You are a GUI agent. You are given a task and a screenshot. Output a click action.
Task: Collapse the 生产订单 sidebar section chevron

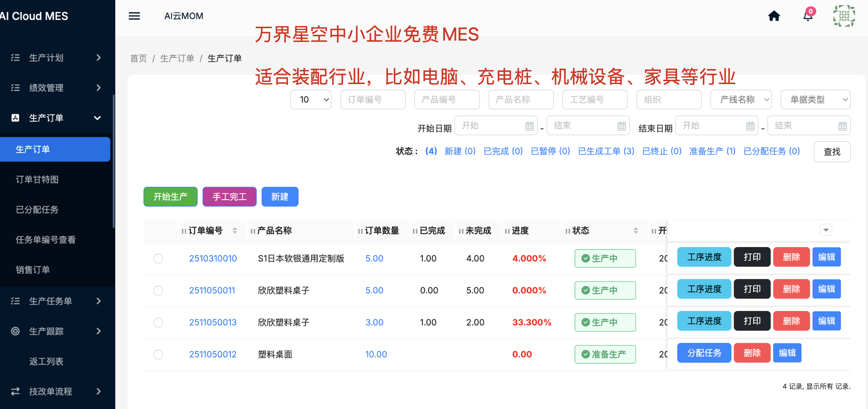pyautogui.click(x=97, y=118)
